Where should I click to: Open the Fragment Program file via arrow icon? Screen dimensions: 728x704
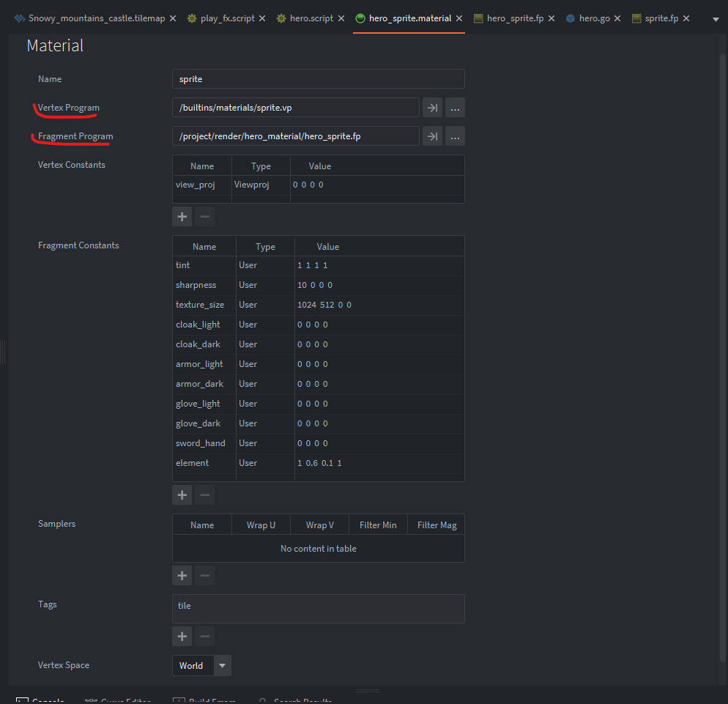(432, 136)
